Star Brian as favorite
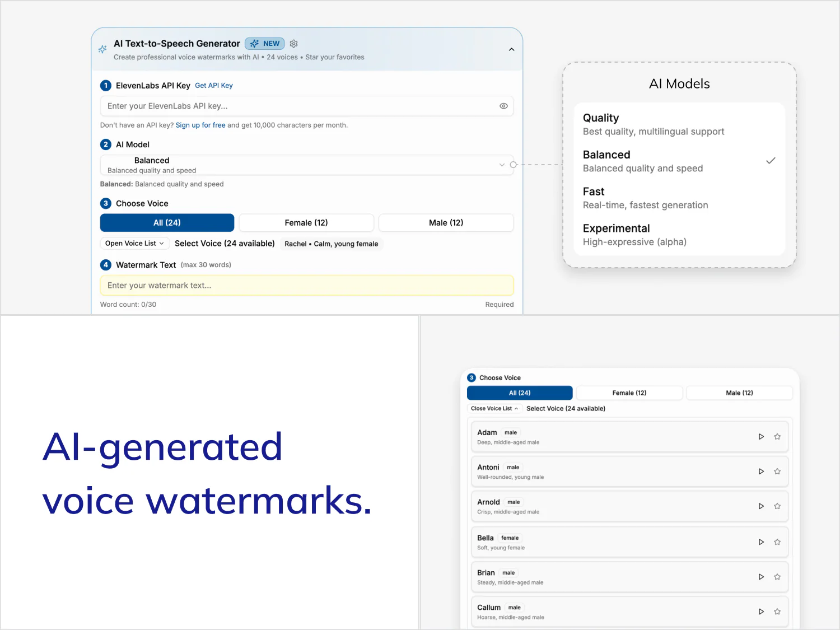Screen dimensions: 840x630 click(777, 577)
